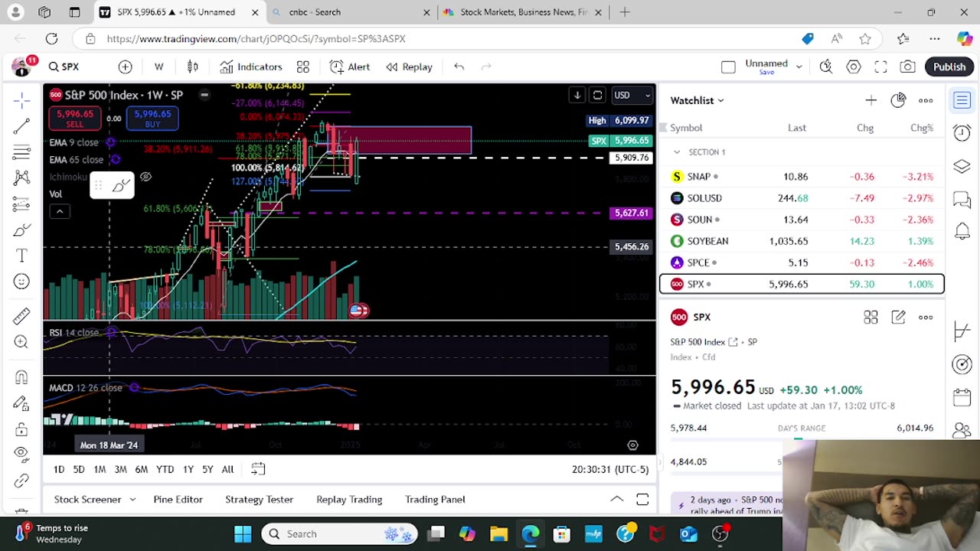
Task: Open the Strategy Tester tab
Action: 260,499
